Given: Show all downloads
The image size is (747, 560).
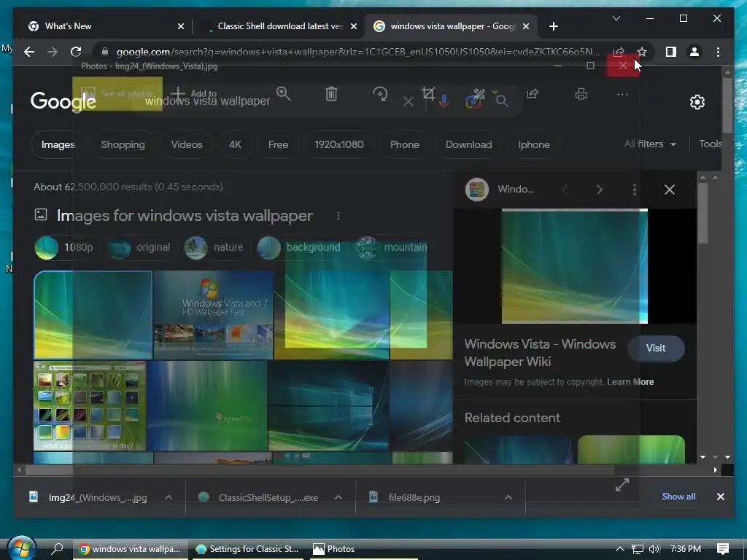Looking at the screenshot, I should point(678,496).
